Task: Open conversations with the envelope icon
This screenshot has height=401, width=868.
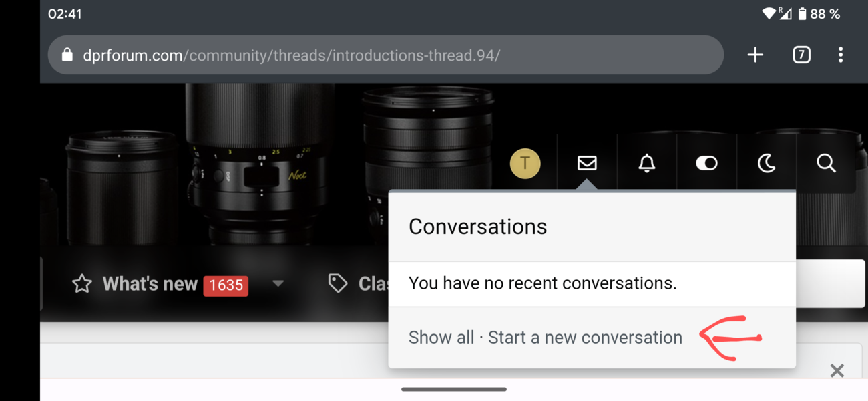Action: coord(586,162)
